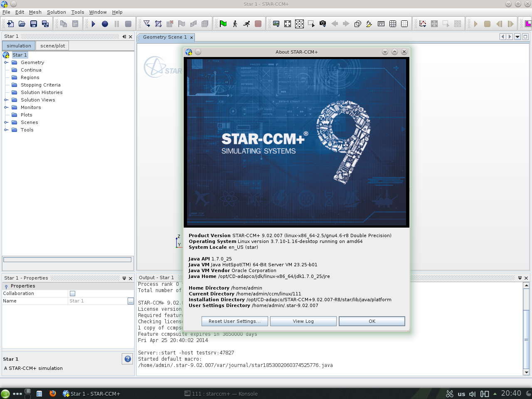Click the plot graph icon in the toolbar
532x399 pixels.
[423, 24]
